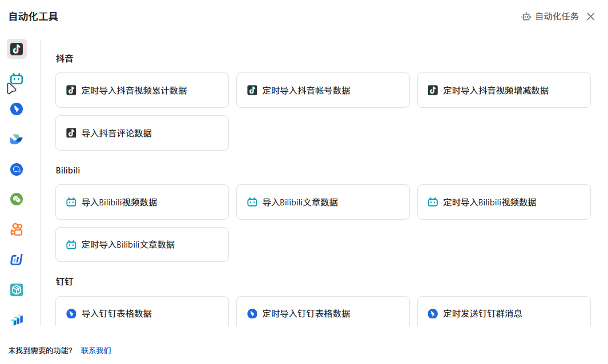Open 自动化任务 at the top right

550,17
